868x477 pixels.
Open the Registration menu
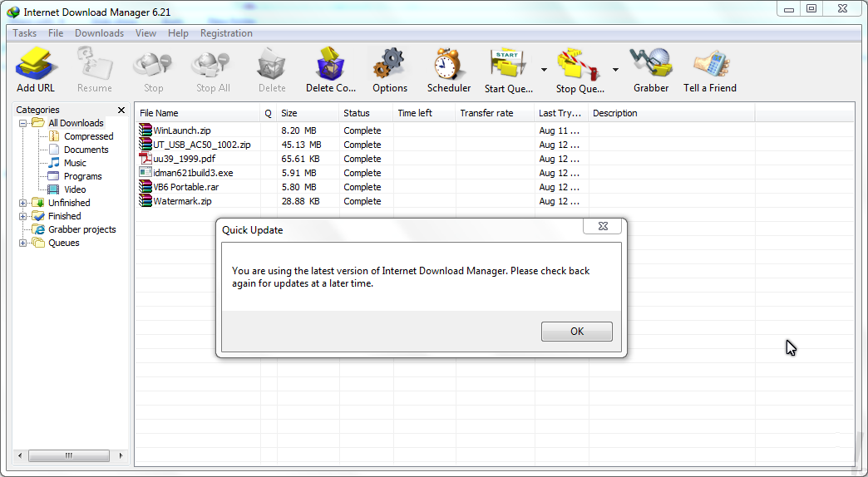coord(226,33)
